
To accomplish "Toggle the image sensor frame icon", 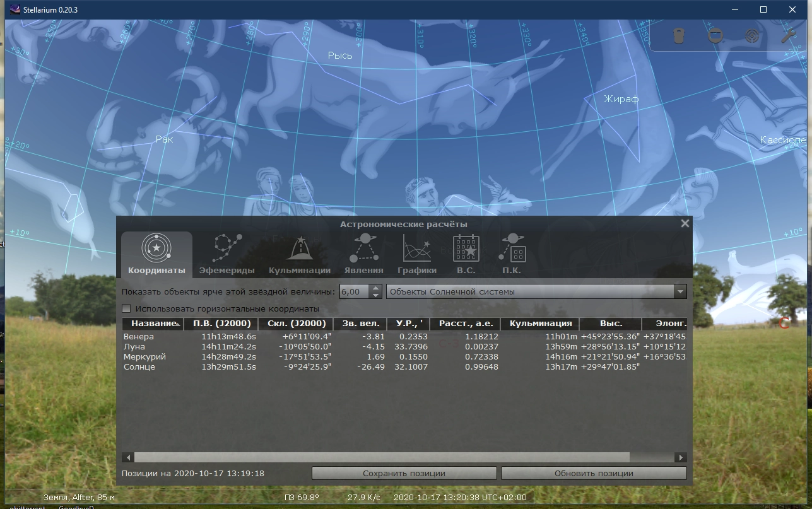I will coord(715,35).
